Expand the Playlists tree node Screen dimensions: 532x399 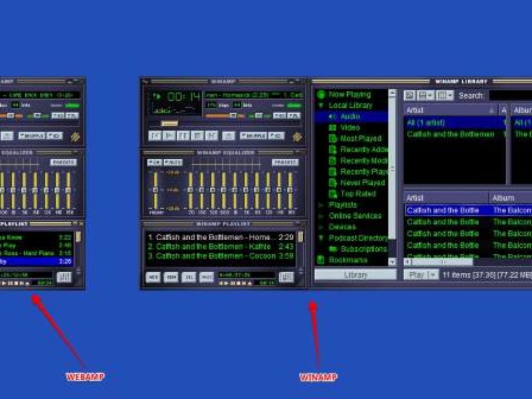[x=321, y=205]
